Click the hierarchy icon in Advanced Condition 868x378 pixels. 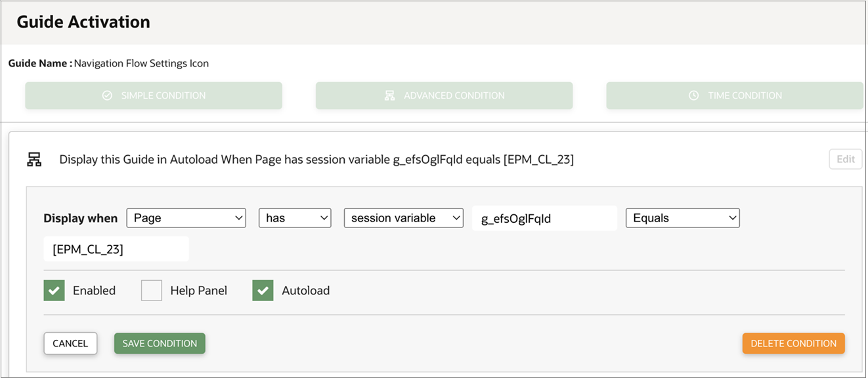click(x=389, y=96)
